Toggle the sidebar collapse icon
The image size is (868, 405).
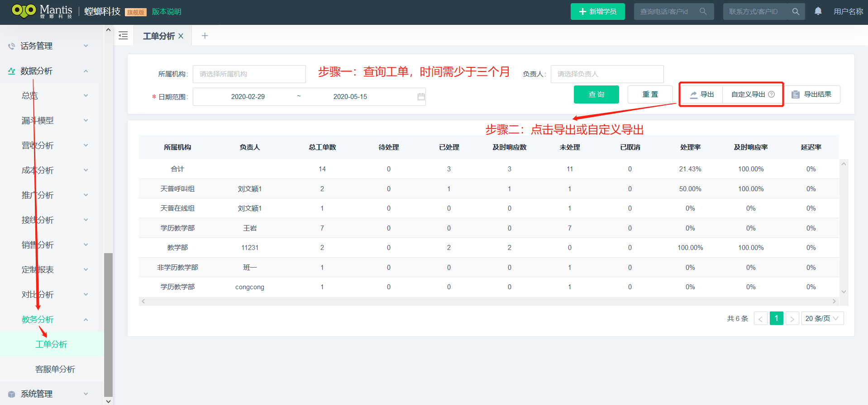pos(123,36)
